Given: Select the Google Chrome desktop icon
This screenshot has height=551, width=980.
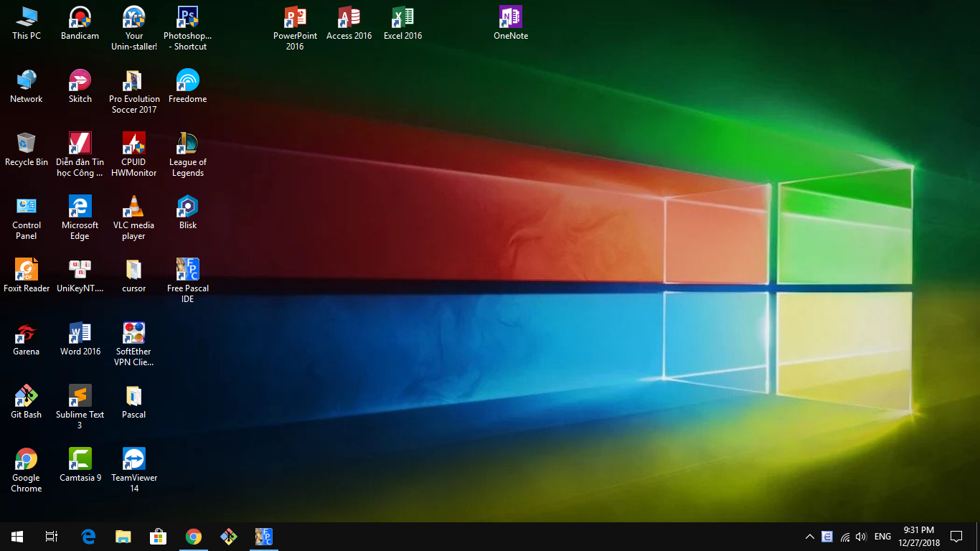Looking at the screenshot, I should click(27, 471).
